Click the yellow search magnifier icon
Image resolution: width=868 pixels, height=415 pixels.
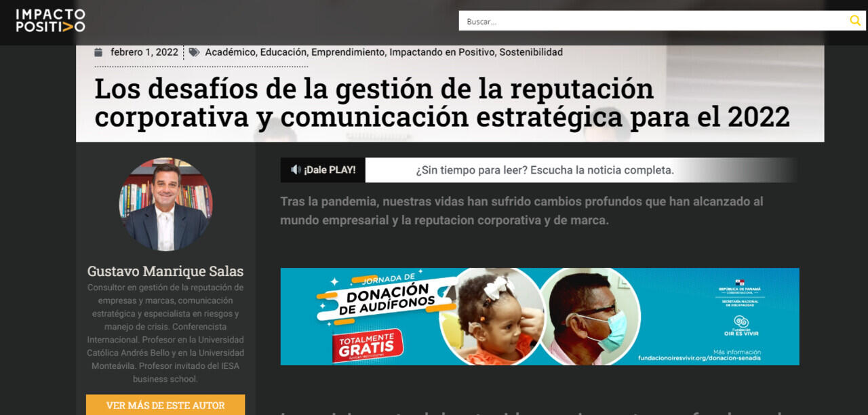pyautogui.click(x=855, y=21)
